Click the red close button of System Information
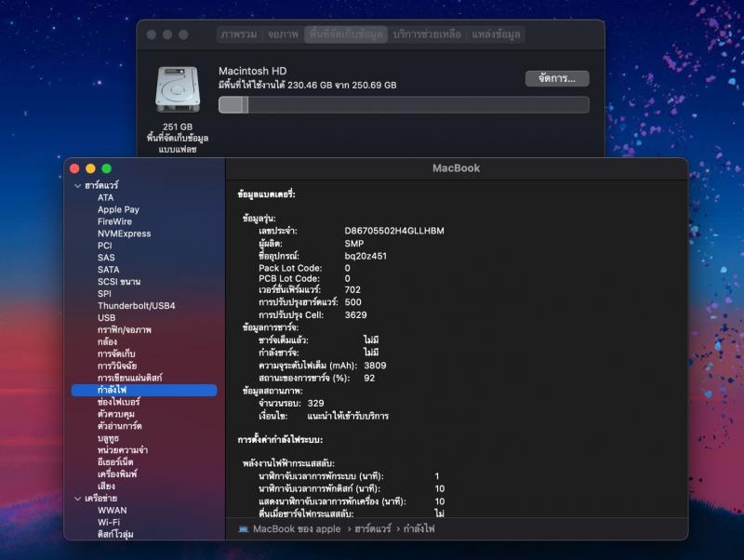The width and height of the screenshot is (744, 560). (74, 168)
